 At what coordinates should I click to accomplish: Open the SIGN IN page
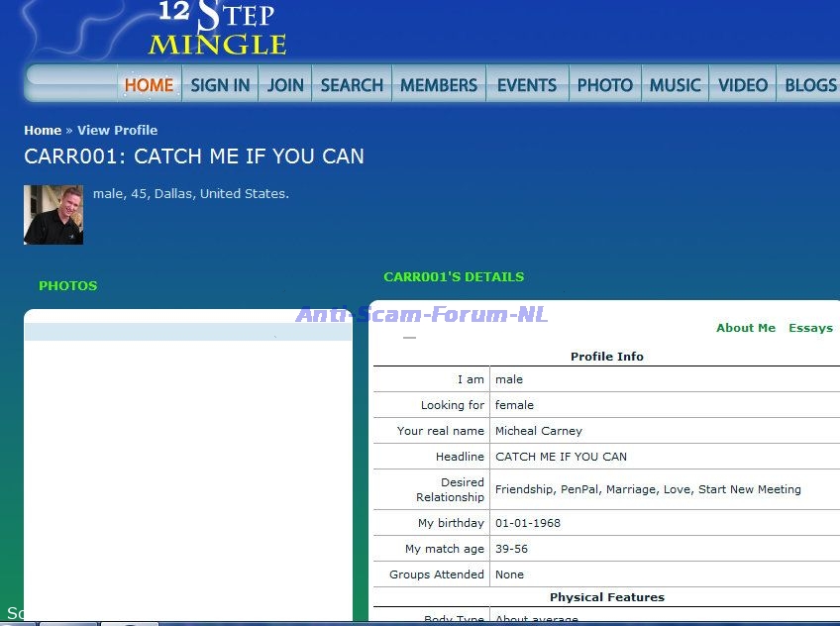(x=220, y=85)
